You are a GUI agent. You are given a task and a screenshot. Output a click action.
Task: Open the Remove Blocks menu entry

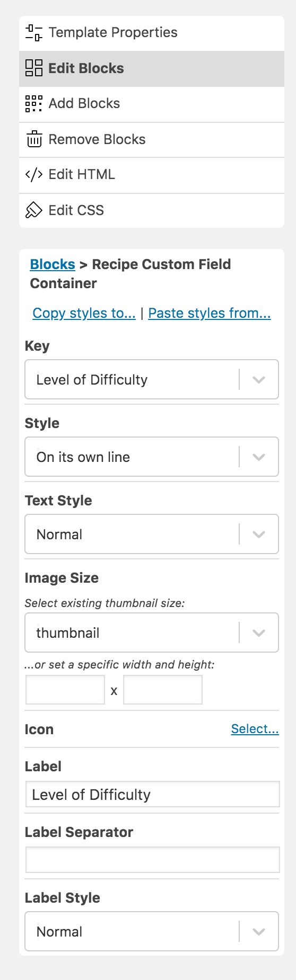152,140
